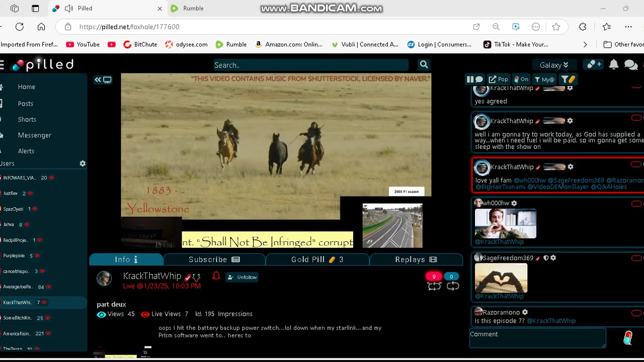The image size is (644, 362).
Task: Open the gear on wh000hw's chat message
Action: [x=514, y=203]
